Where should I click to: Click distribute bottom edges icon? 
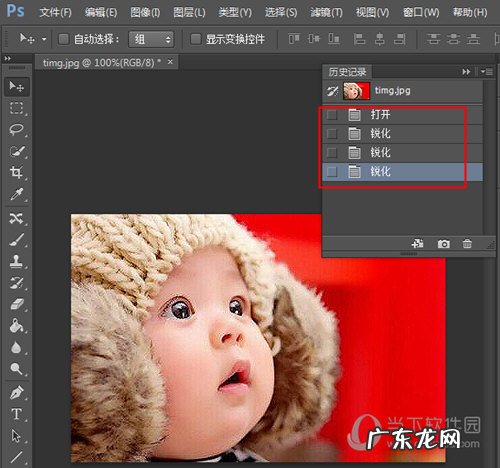pyautogui.click(x=473, y=39)
